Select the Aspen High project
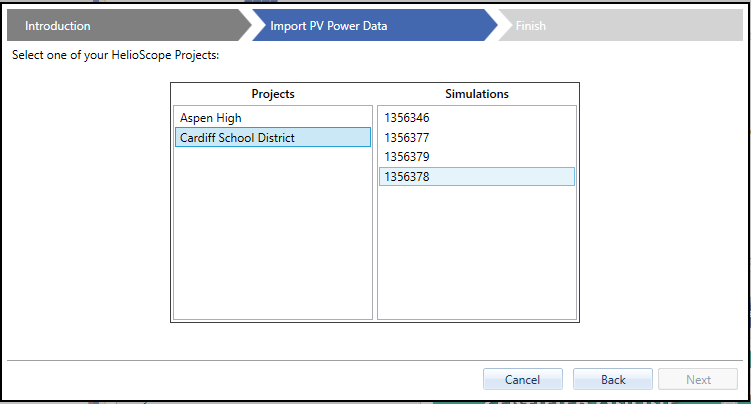Screen dimensions: 751x404 [211, 118]
